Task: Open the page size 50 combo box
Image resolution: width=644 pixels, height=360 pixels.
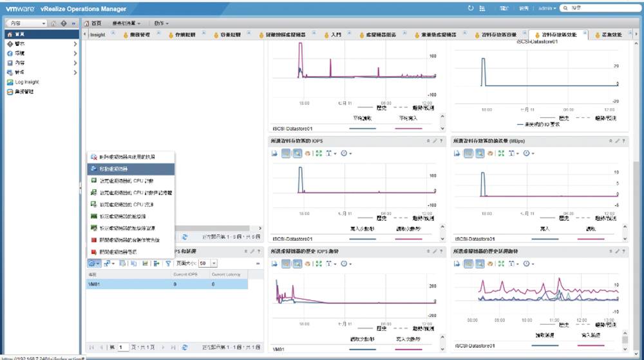Action: 208,263
